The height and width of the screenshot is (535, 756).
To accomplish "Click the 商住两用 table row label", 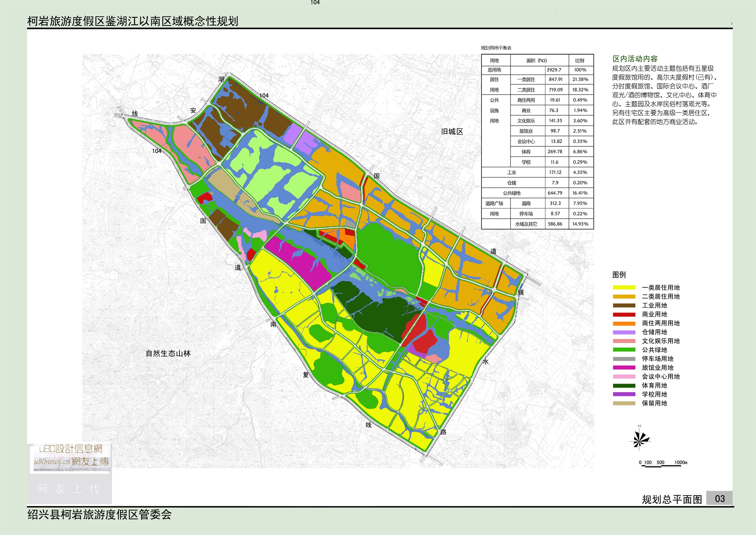I will 526,100.
